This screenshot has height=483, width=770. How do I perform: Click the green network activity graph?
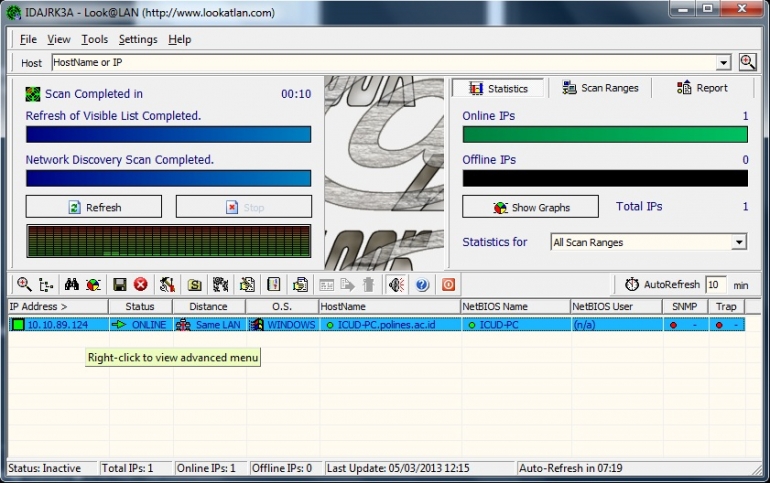[168, 241]
